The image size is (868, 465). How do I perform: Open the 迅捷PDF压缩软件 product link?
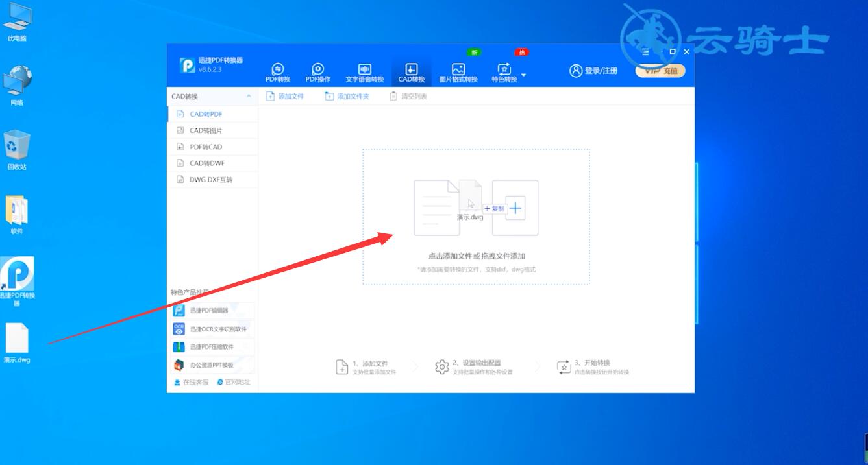[213, 347]
